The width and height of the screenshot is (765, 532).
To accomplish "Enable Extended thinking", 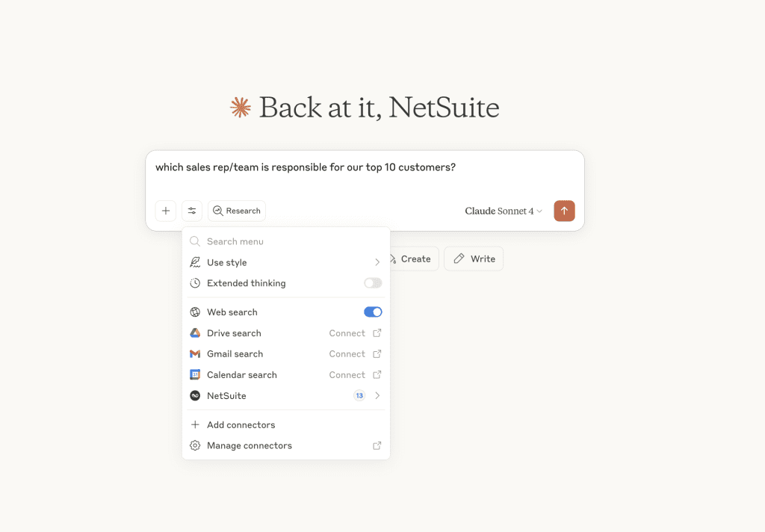I will [x=372, y=282].
